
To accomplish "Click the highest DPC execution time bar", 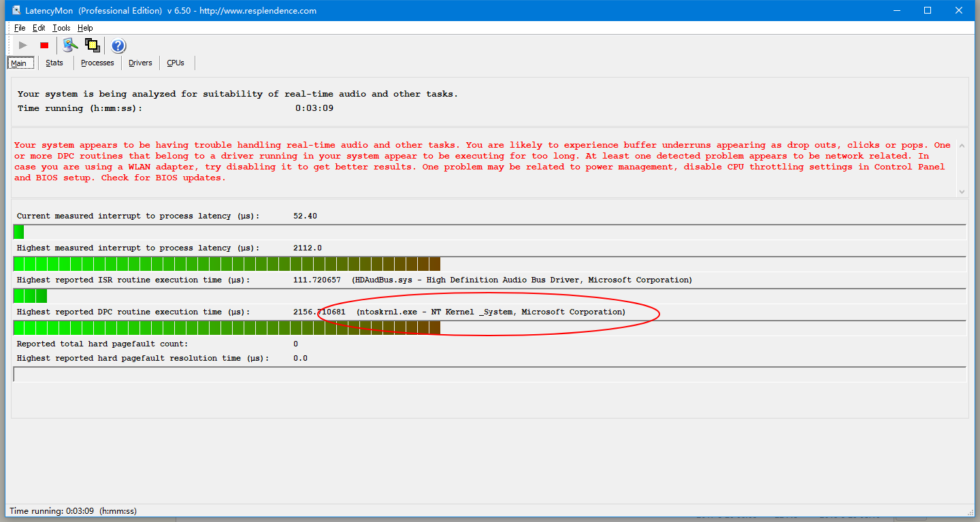I will tap(489, 328).
